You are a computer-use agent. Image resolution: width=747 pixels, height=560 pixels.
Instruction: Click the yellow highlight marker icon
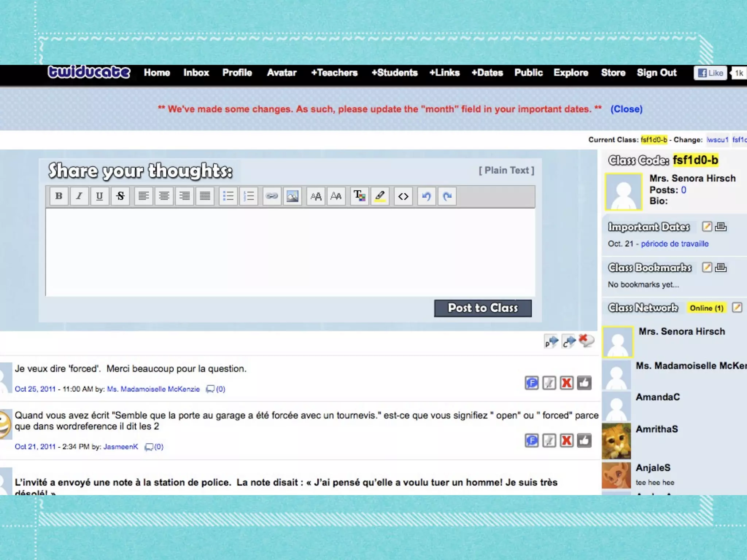[380, 196]
